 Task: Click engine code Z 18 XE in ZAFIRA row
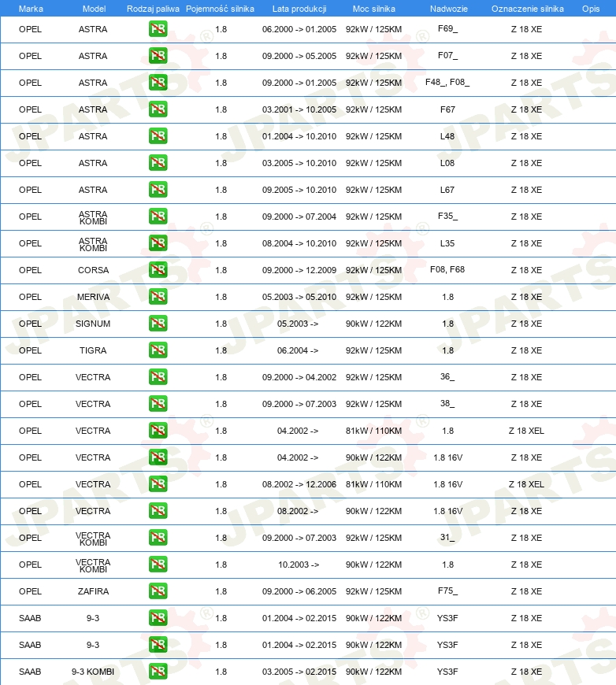[526, 591]
